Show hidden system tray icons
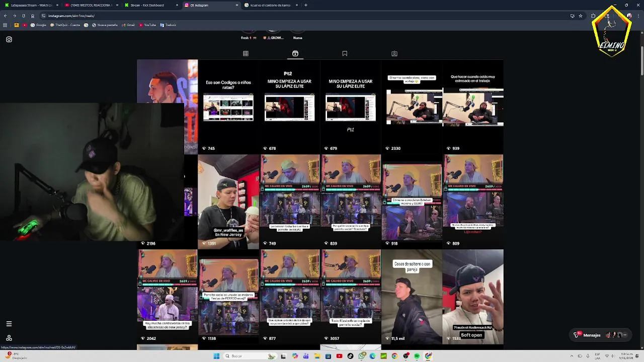The image size is (644, 362). [x=572, y=356]
